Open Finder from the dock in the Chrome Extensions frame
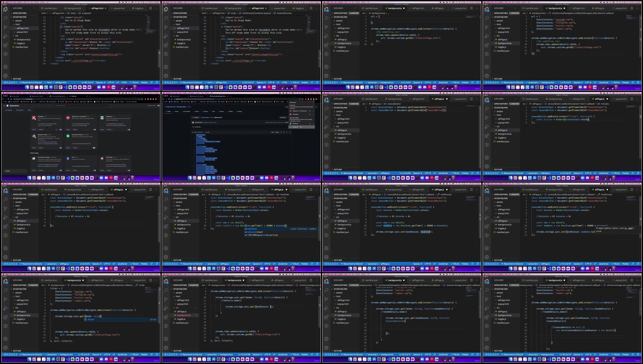The height and width of the screenshot is (364, 643). pos(29,178)
